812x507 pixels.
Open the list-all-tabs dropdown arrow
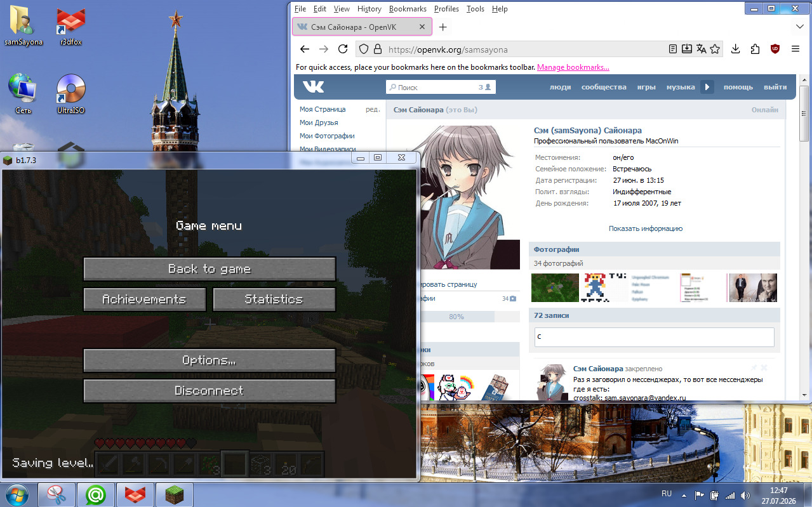(800, 27)
